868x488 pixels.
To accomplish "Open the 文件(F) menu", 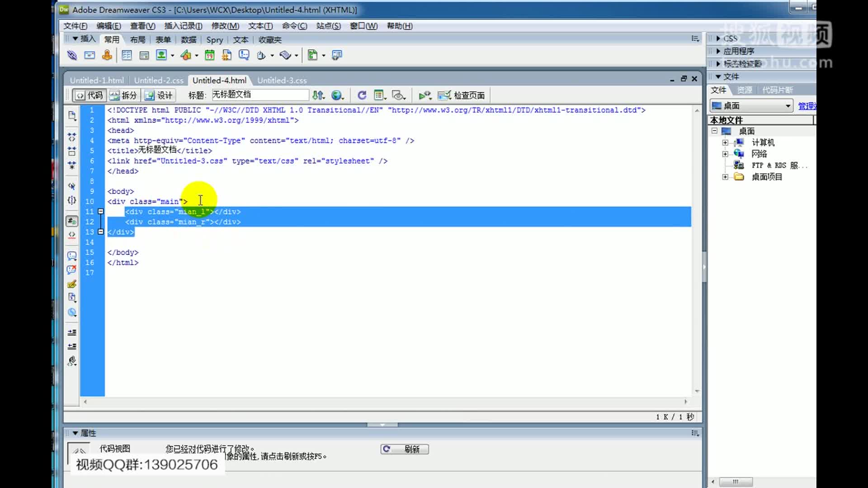I will pyautogui.click(x=75, y=26).
